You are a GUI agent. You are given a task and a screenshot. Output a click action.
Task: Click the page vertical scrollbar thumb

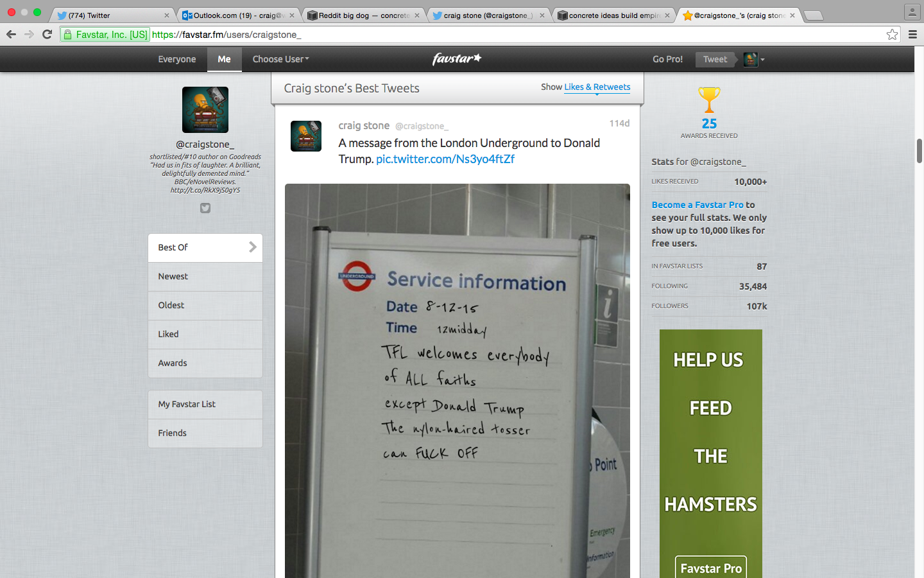(x=919, y=150)
